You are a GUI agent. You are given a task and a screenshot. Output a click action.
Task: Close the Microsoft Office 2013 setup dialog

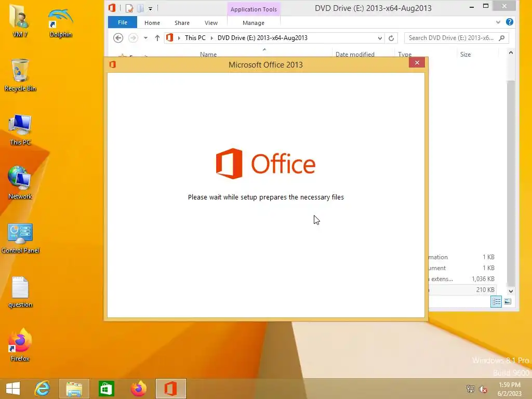pyautogui.click(x=417, y=63)
